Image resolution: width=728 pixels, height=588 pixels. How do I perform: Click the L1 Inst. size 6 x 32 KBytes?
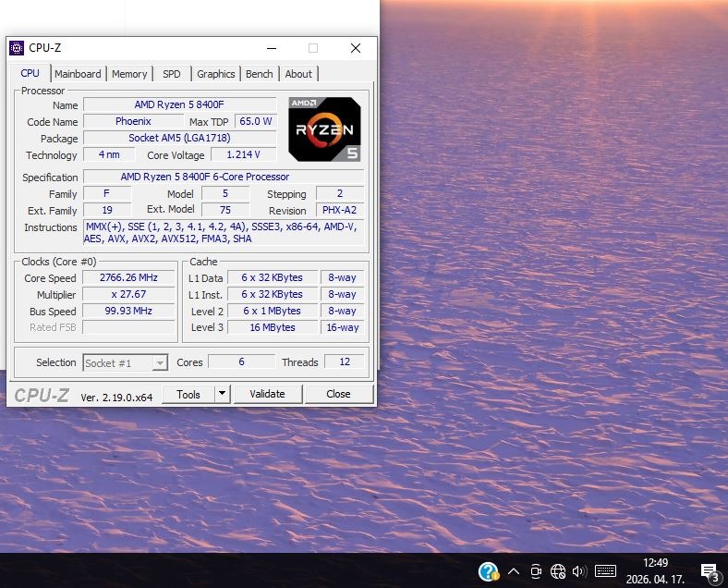tap(273, 295)
